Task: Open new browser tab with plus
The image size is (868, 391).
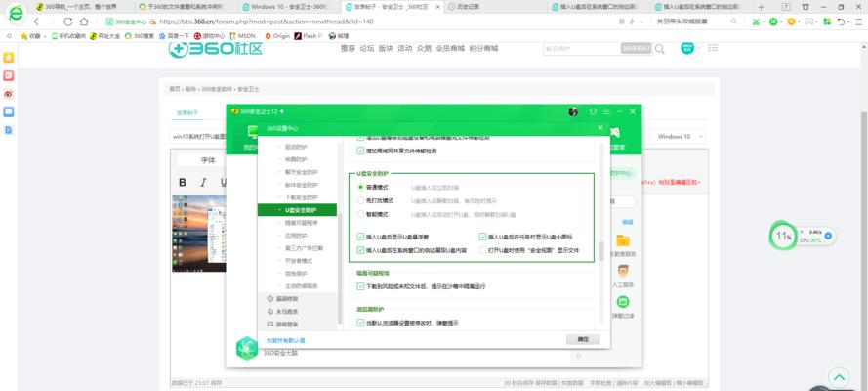Action: pos(761,7)
